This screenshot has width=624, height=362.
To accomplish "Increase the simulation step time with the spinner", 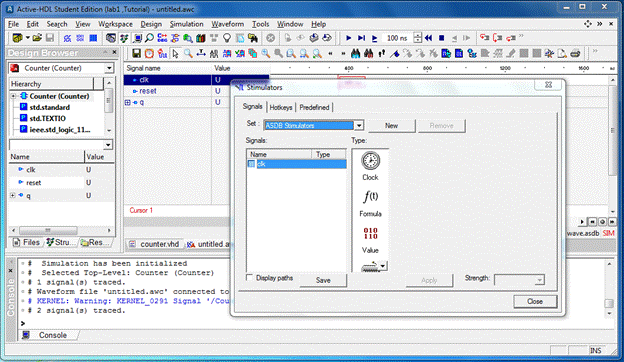I will coord(417,35).
